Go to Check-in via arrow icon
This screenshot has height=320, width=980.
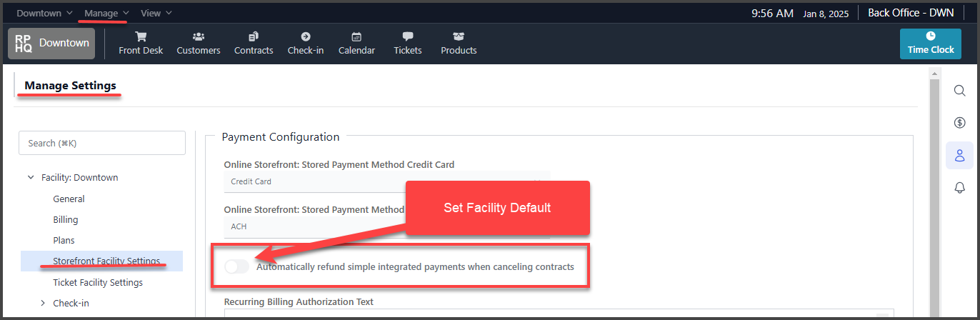306,36
